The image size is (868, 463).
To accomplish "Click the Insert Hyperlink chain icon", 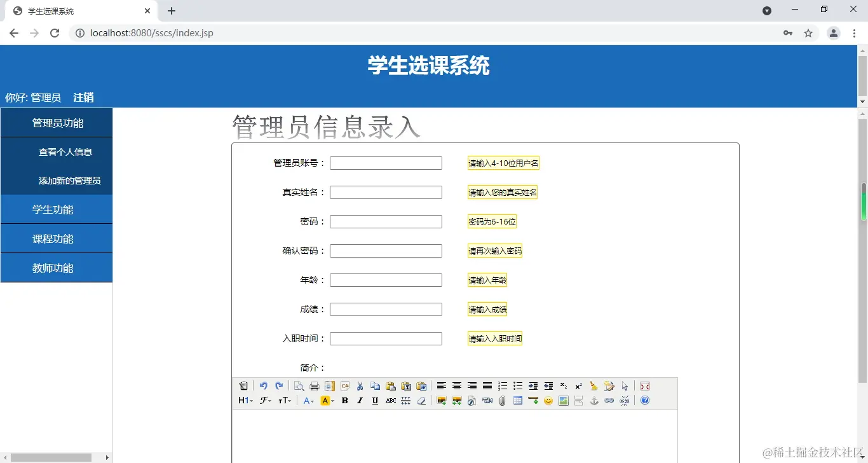I will pyautogui.click(x=609, y=401).
